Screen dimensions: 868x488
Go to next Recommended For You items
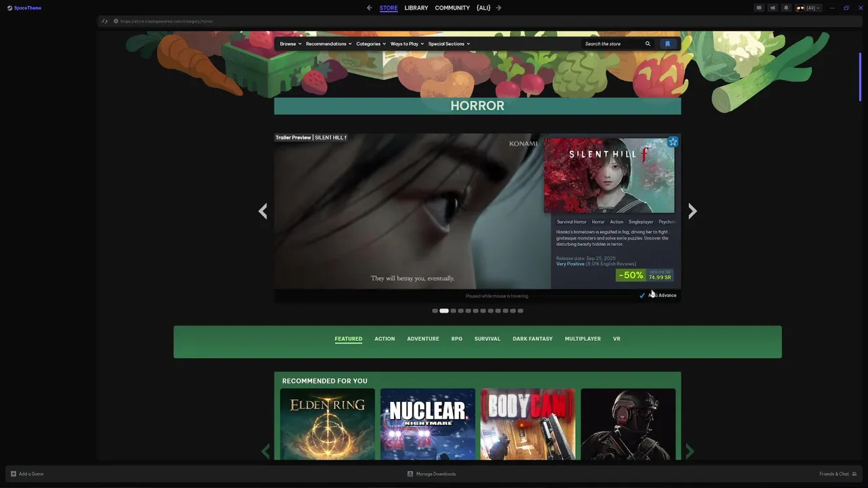tap(690, 451)
